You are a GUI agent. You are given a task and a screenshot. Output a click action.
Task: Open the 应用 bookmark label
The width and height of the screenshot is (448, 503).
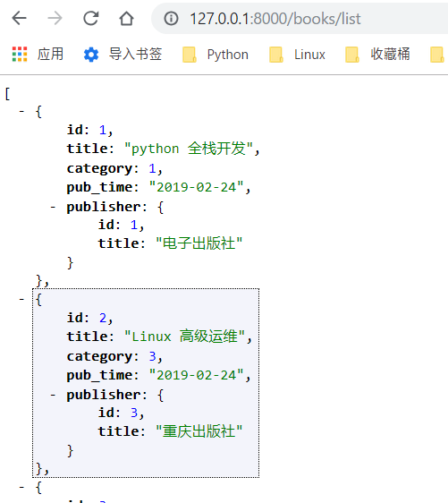coord(50,54)
